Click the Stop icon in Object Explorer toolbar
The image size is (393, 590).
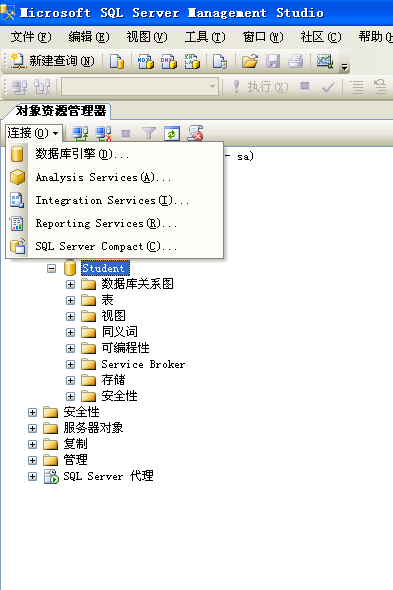point(126,134)
